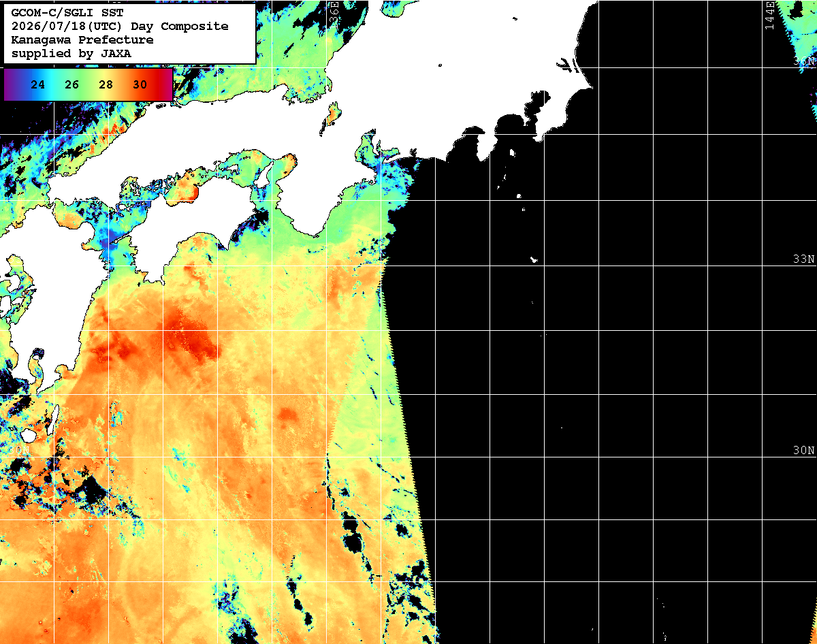This screenshot has height=644, width=817.
Task: Click the dark red hot end of the colour bar
Action: point(165,85)
